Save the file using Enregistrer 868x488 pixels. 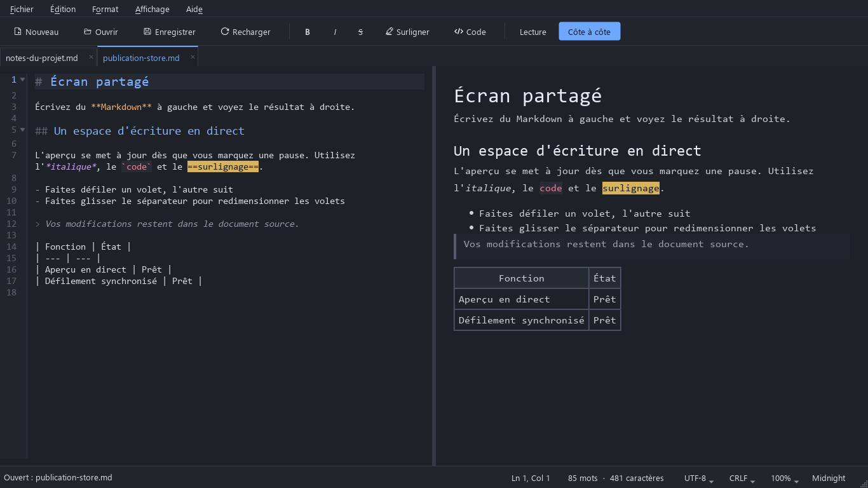[x=170, y=32]
